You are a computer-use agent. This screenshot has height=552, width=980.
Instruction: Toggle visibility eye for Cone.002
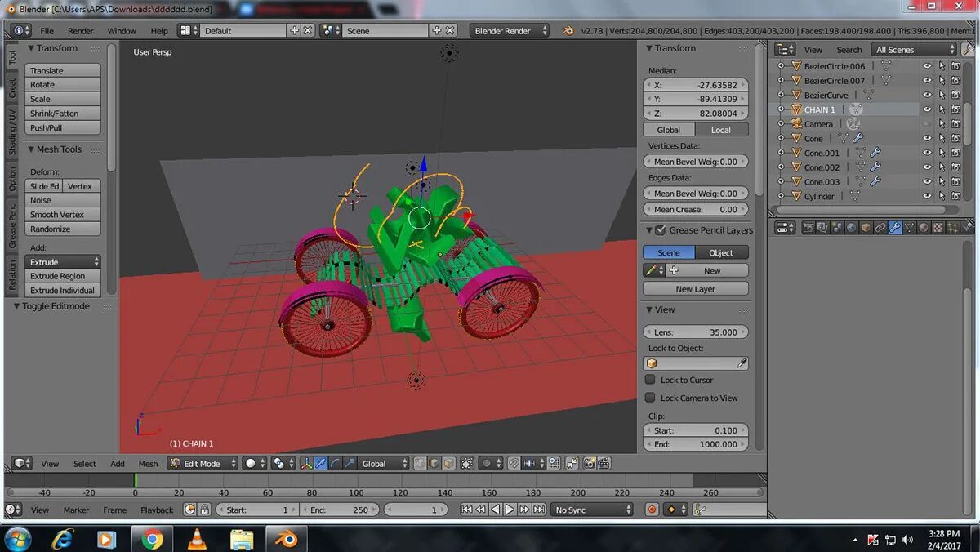click(927, 167)
